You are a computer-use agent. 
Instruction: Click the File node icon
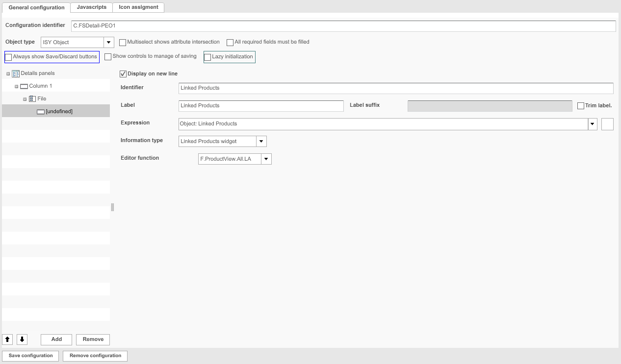pyautogui.click(x=32, y=98)
